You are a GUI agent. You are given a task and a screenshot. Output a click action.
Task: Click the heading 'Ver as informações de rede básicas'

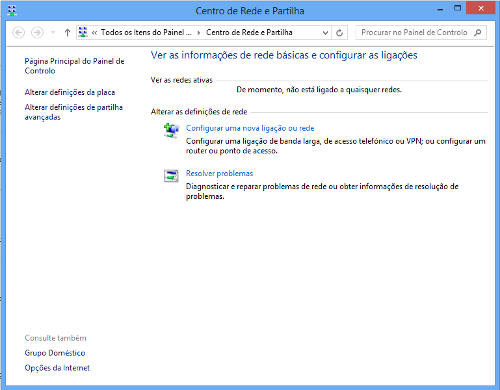coord(284,55)
